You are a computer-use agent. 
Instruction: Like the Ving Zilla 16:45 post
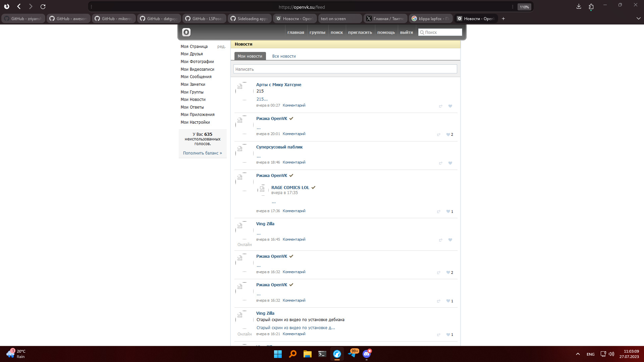(450, 240)
